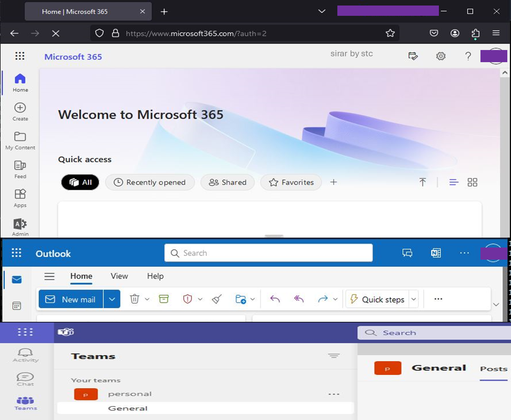Screen dimensions: 511x420
Task: Click the Sweep broom icon in Outlook
Action: 217,299
